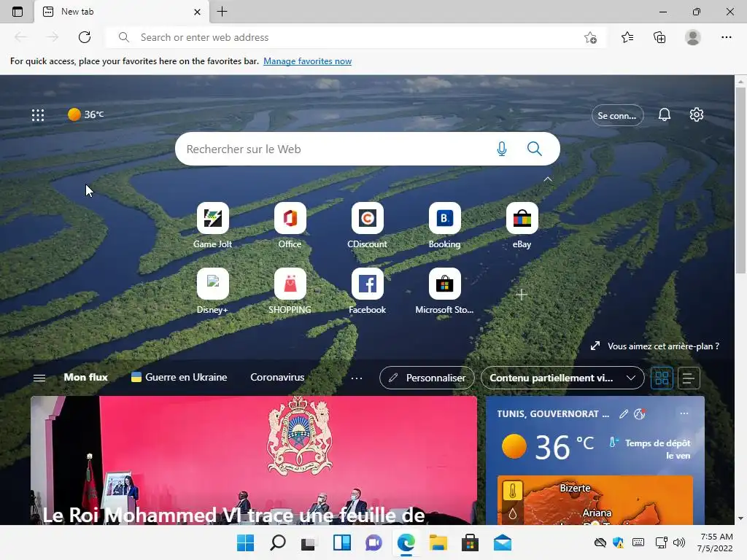
Task: Open the Collections icon
Action: tap(659, 37)
